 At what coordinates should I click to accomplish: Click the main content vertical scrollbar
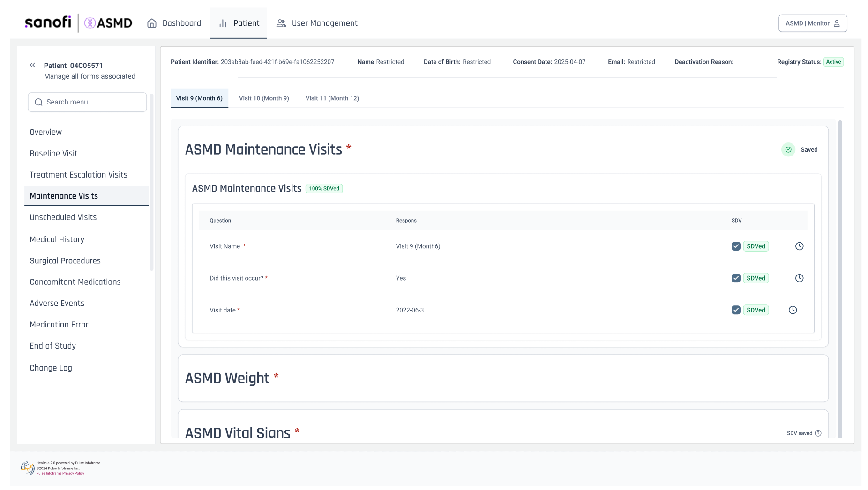[840, 279]
